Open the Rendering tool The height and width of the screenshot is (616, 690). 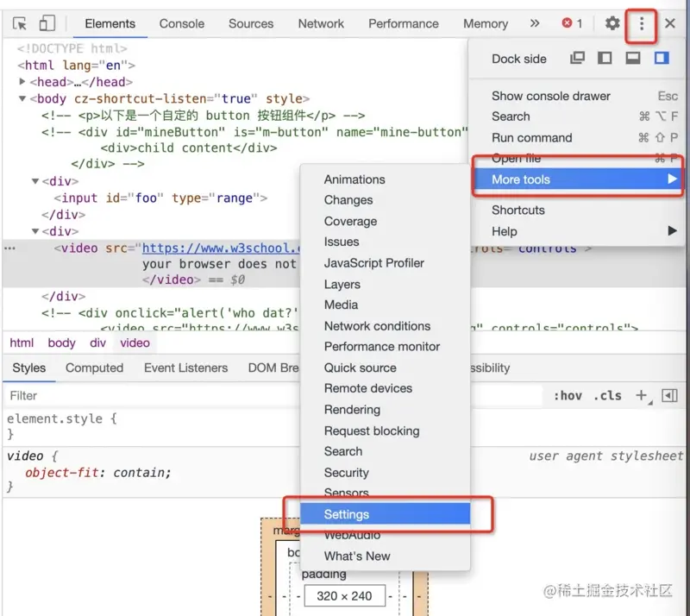pyautogui.click(x=385, y=410)
